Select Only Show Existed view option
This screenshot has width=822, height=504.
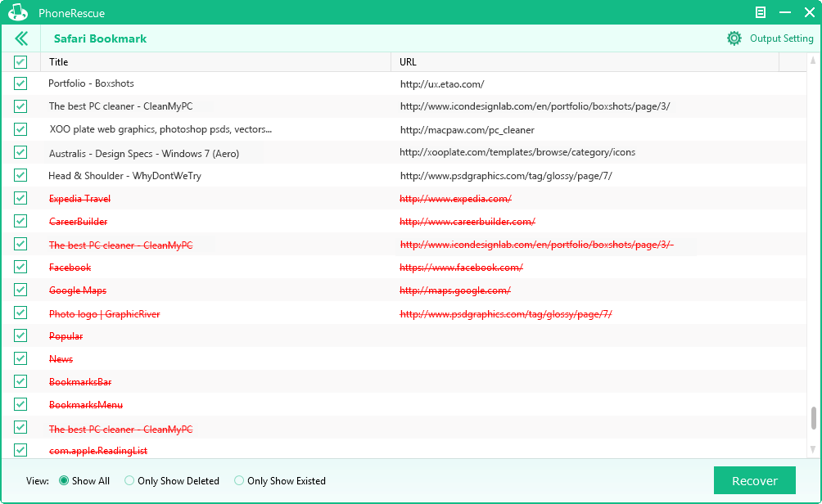pyautogui.click(x=239, y=481)
